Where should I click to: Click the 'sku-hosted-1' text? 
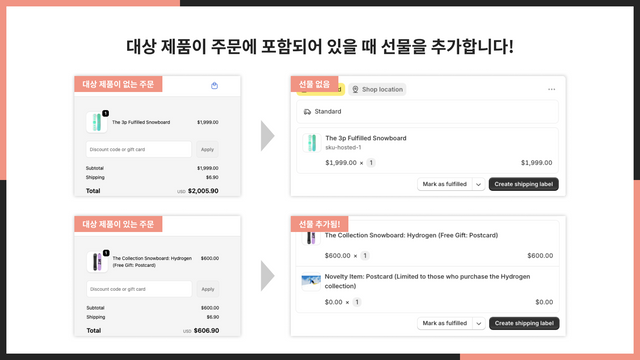pyautogui.click(x=343, y=147)
